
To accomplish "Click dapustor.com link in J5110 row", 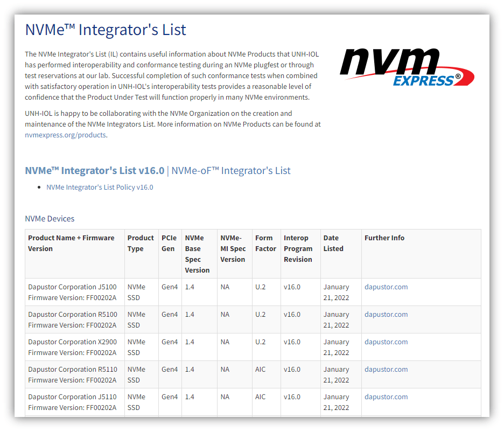I will (x=386, y=397).
